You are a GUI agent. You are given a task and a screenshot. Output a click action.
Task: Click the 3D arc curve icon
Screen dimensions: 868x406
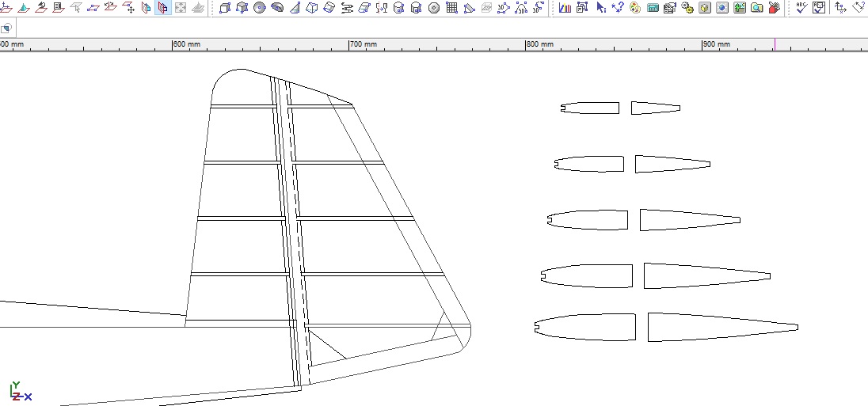(521, 8)
